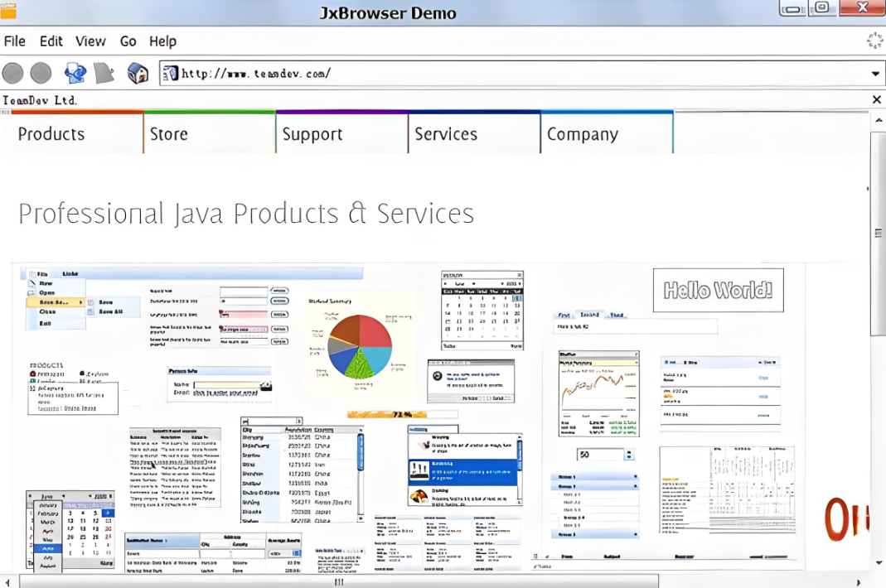Click the Forward navigation button
Viewport: 886px width, 588px height.
click(x=41, y=74)
